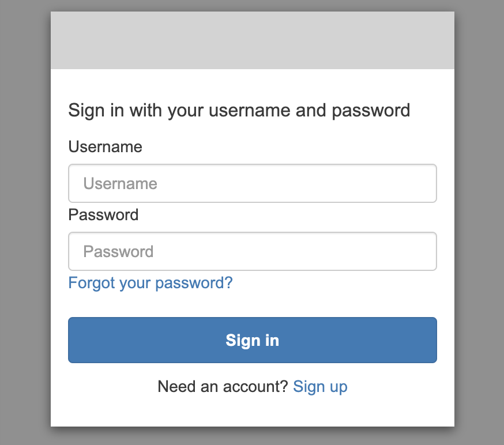Click the Need an account text
This screenshot has height=445, width=504.
222,387
